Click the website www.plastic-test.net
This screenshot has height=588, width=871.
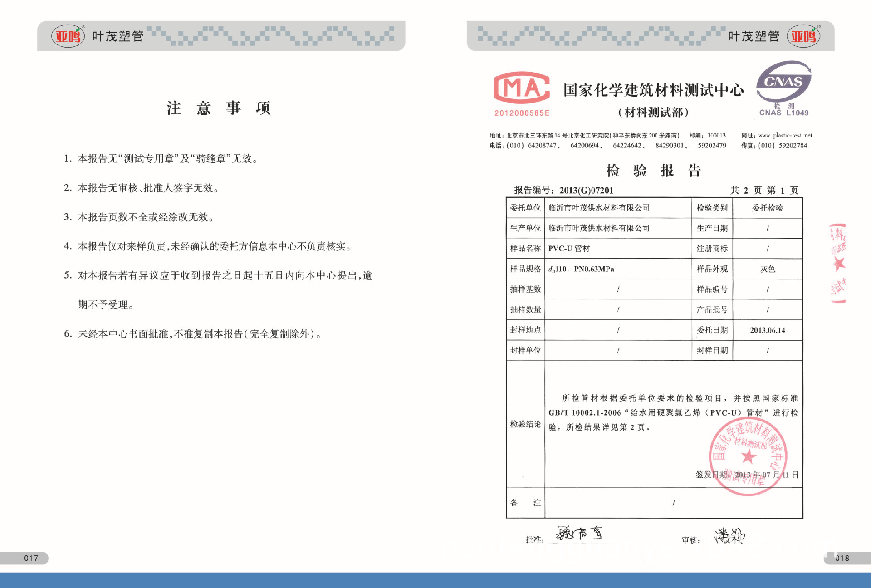coord(785,135)
